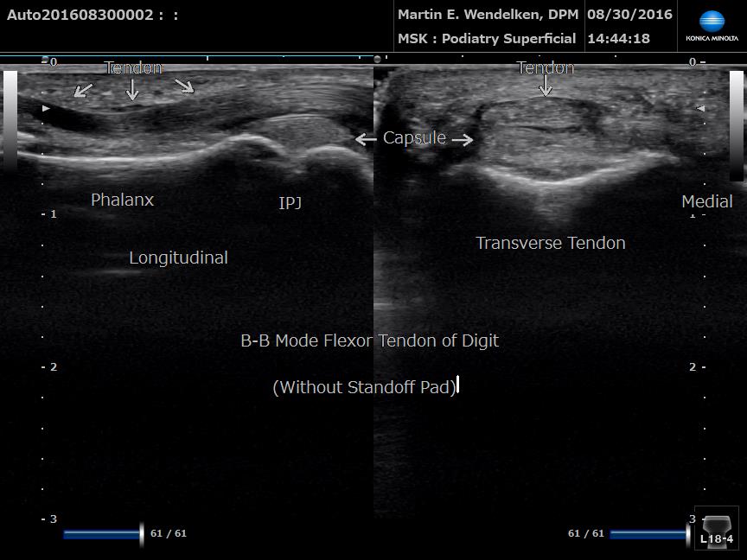Click the 'B-B Mode Flexor Tendon of Digit' annotation
The height and width of the screenshot is (560, 747).
[x=369, y=340]
